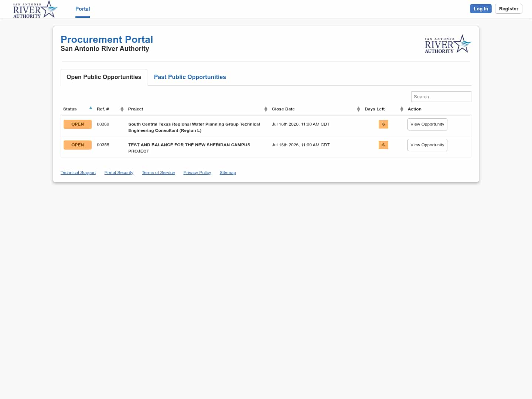This screenshot has width=532, height=399.
Task: Click the Action column header
Action: (x=415, y=109)
